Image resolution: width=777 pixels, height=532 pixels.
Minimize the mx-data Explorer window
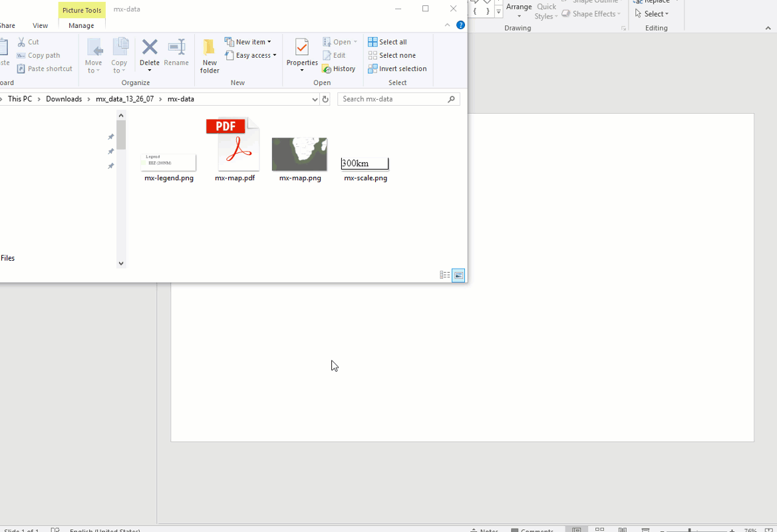[398, 9]
